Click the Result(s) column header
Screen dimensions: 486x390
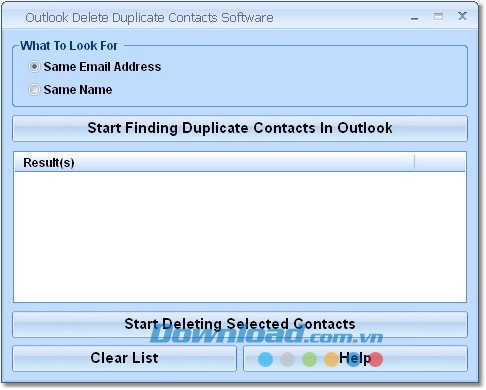[x=214, y=163]
